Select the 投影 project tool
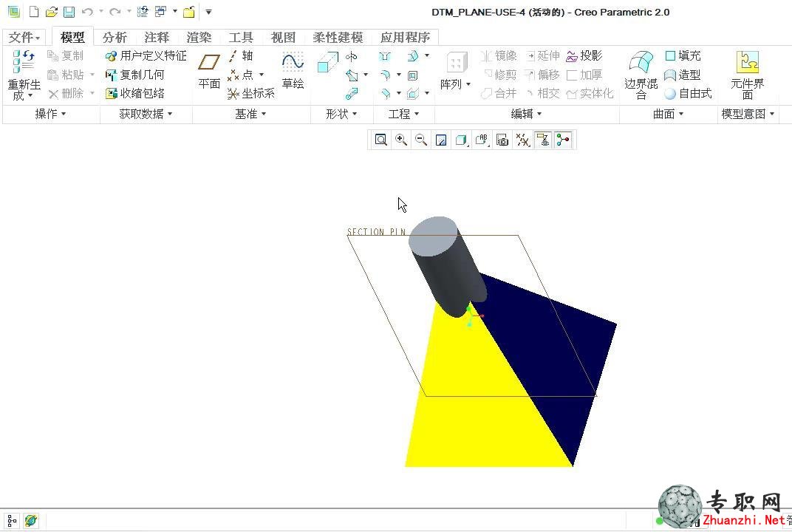Viewport: 792px width, 532px height. coord(584,55)
